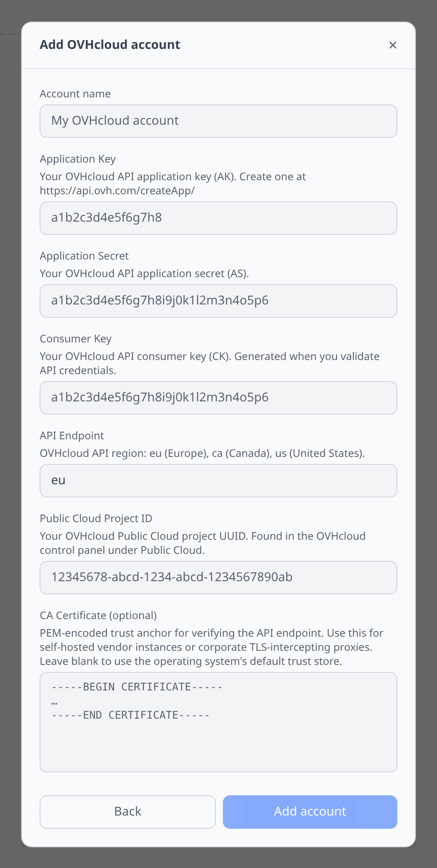Click the 'Your OVHcloud API application secret (AS).' description
The image size is (437, 868).
(144, 274)
